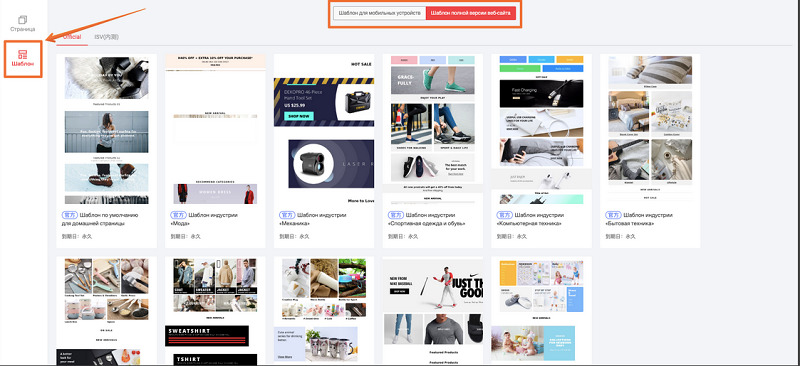This screenshot has width=800, height=366.
Task: Switch to the ISV(内测) tab
Action: 107,37
